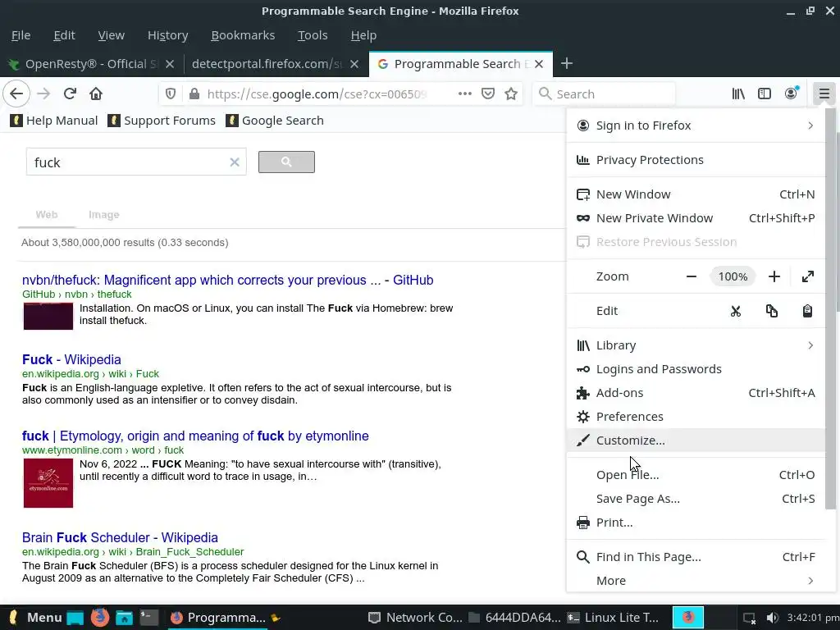Open page actions three-dot menu
This screenshot has width=840, height=630.
click(x=465, y=94)
